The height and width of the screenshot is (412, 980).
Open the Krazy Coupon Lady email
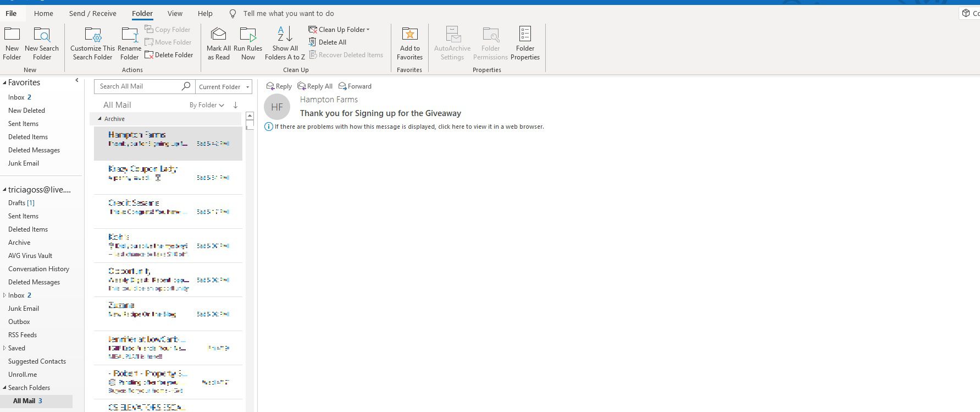[168, 178]
